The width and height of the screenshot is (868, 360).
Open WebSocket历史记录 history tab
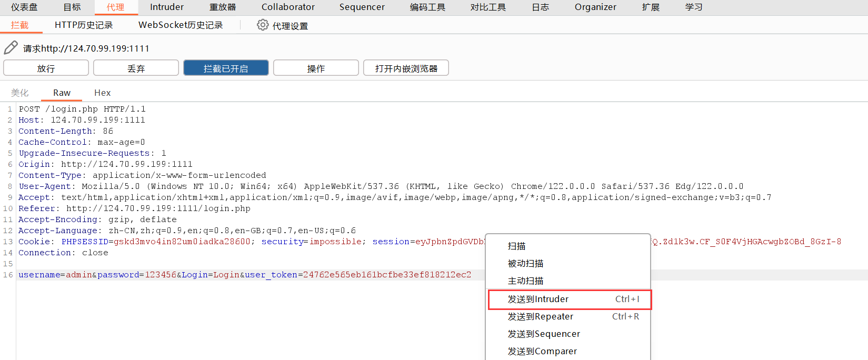[x=181, y=25]
